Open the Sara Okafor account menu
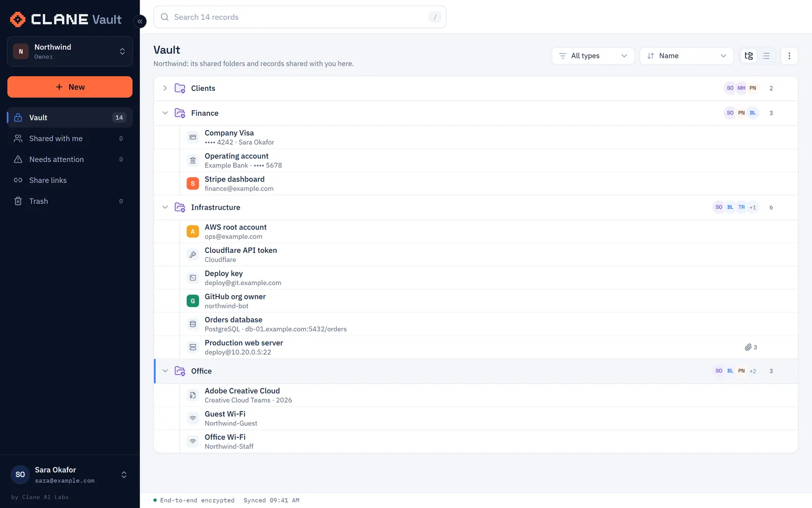This screenshot has width=812, height=508. [x=70, y=474]
